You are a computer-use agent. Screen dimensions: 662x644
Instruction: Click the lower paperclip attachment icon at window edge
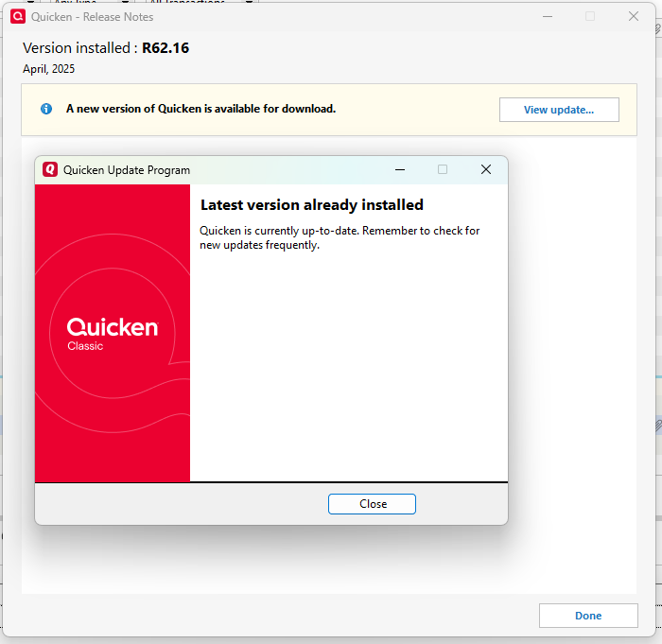point(658,426)
